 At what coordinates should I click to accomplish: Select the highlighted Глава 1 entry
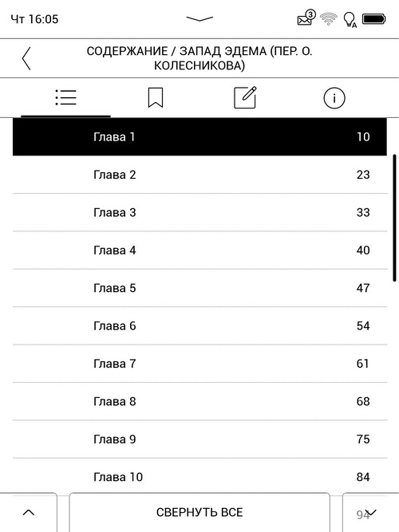point(199,136)
